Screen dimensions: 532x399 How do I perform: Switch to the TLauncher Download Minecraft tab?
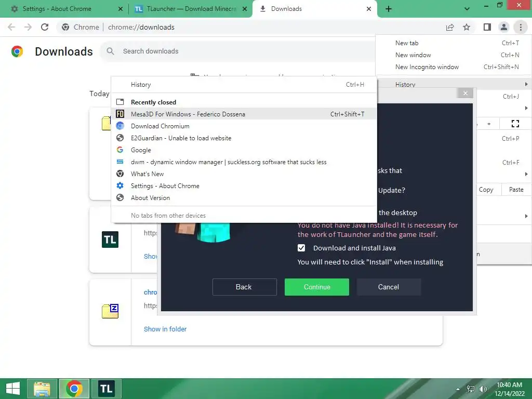tap(191, 9)
